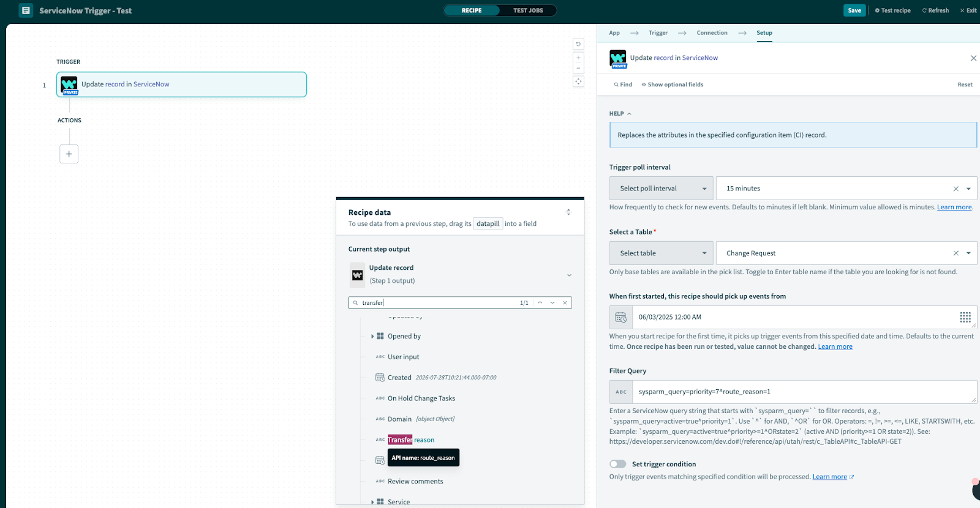Click the undo icon on canvas controls
The height and width of the screenshot is (508, 980).
click(x=578, y=44)
